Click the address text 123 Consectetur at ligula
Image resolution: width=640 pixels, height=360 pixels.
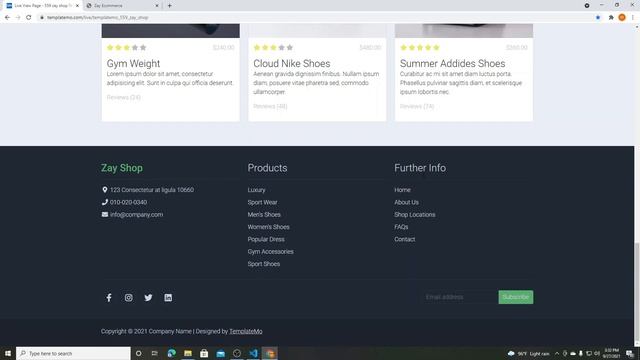[152, 190]
